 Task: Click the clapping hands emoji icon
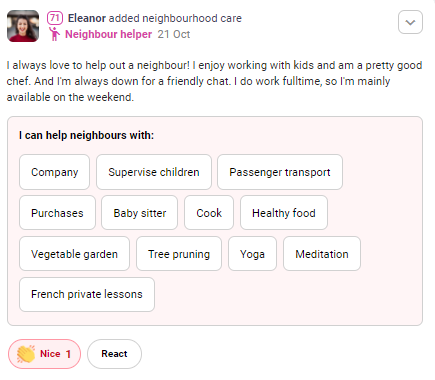tap(26, 354)
